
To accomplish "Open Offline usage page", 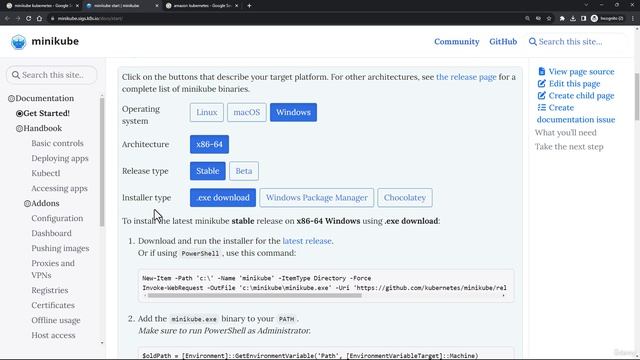I will tap(56, 320).
